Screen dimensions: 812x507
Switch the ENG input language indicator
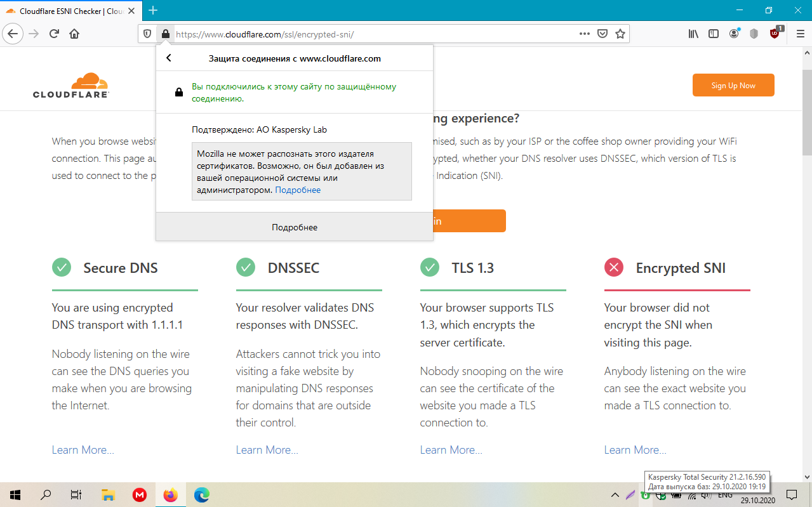pos(725,495)
